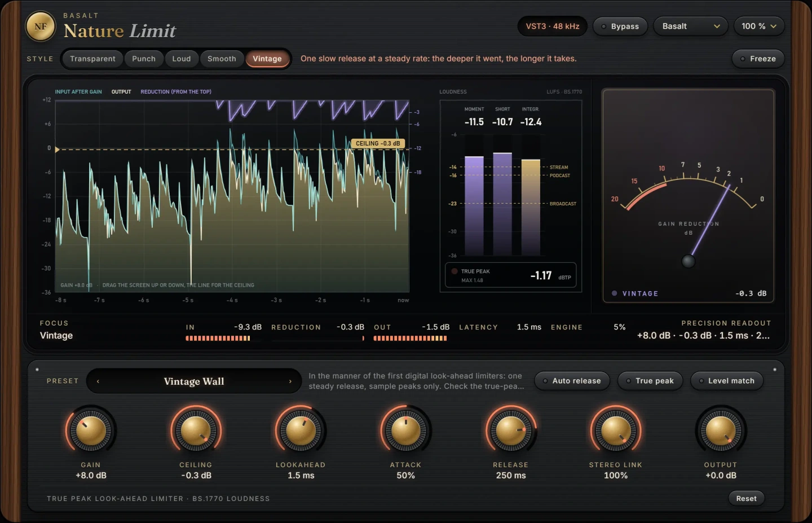Click the true peak clip indicator dot
812x523 pixels.
454,271
